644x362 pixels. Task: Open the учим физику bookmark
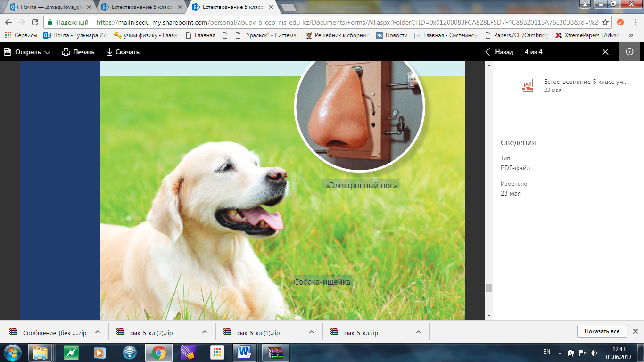click(x=146, y=35)
